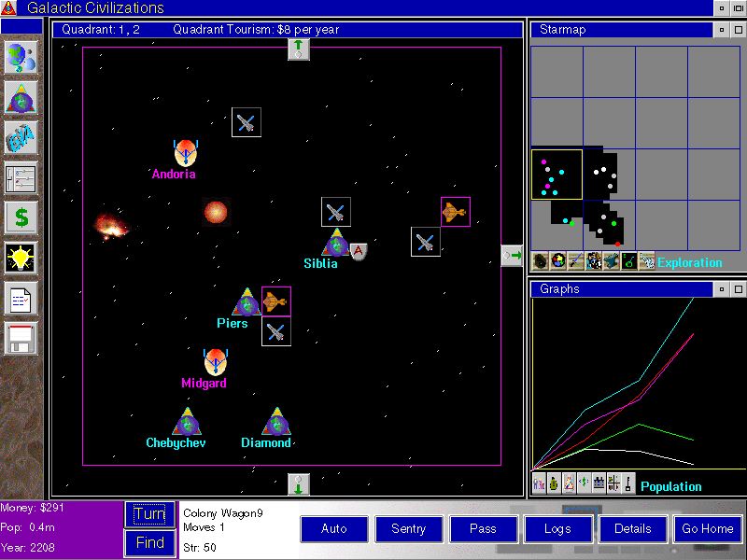
Task: Click the Logs button
Action: [x=557, y=528]
